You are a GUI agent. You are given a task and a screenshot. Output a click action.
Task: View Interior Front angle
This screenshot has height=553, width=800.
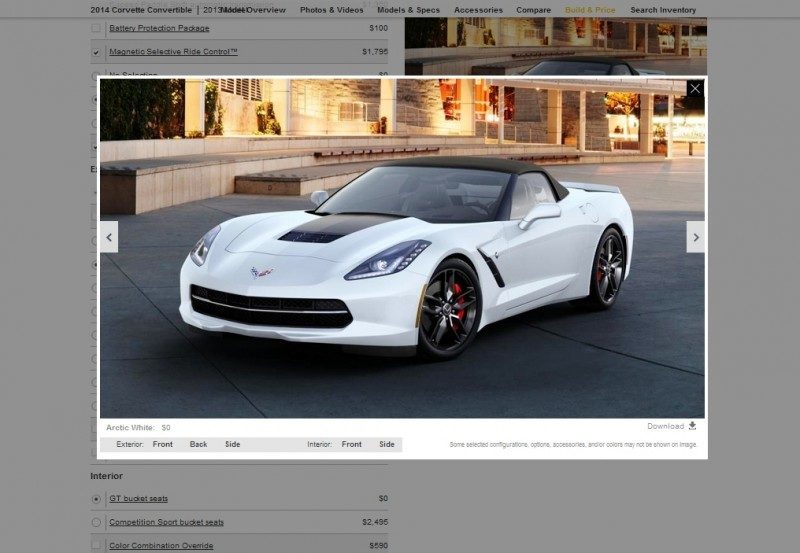click(352, 444)
